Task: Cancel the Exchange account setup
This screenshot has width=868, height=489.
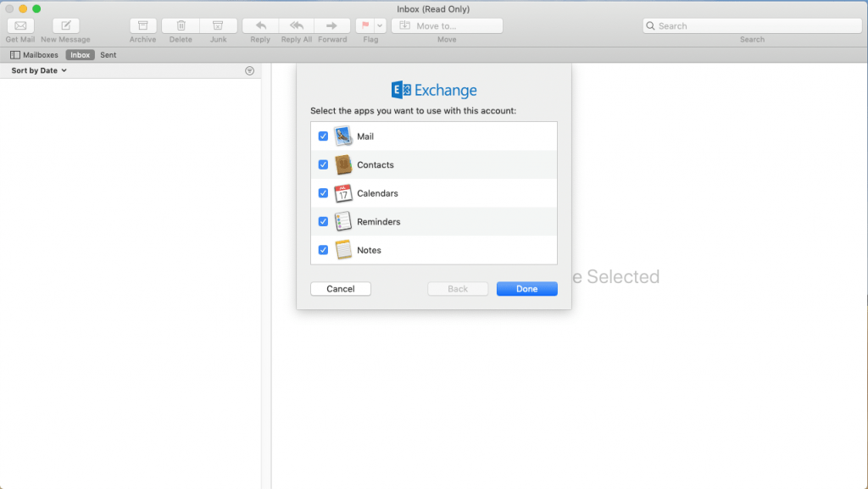Action: pos(341,289)
